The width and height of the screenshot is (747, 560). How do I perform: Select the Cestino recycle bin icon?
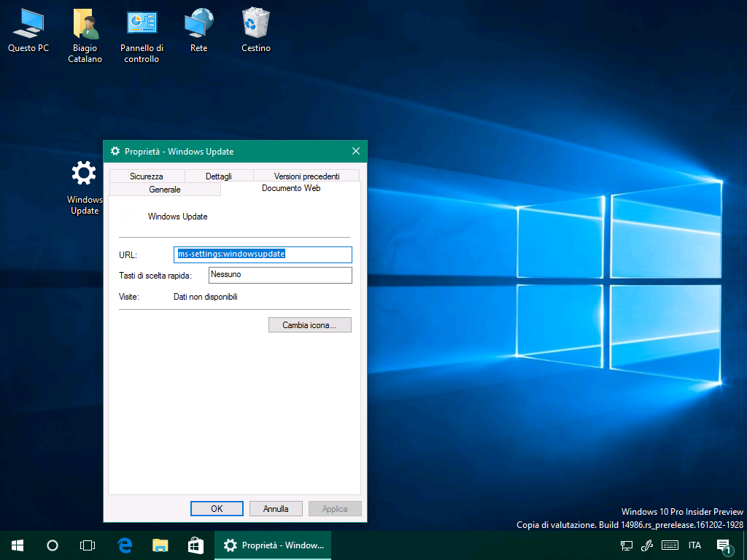256,31
